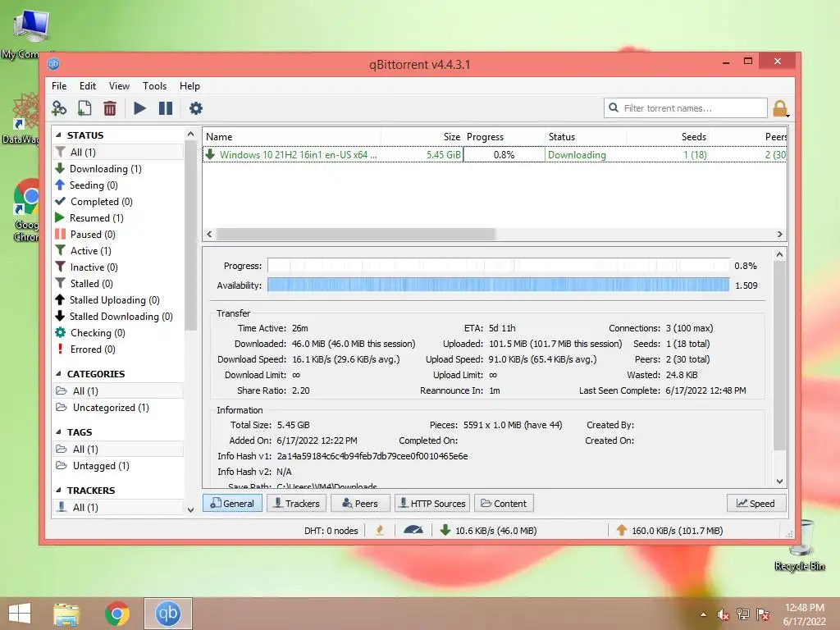
Task: Open the Edit menu
Action: (87, 85)
